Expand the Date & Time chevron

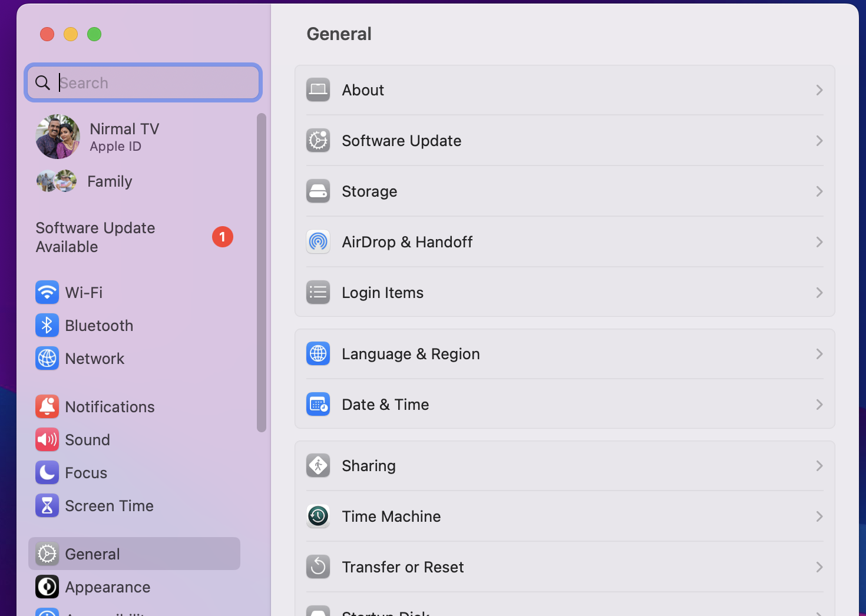point(819,405)
